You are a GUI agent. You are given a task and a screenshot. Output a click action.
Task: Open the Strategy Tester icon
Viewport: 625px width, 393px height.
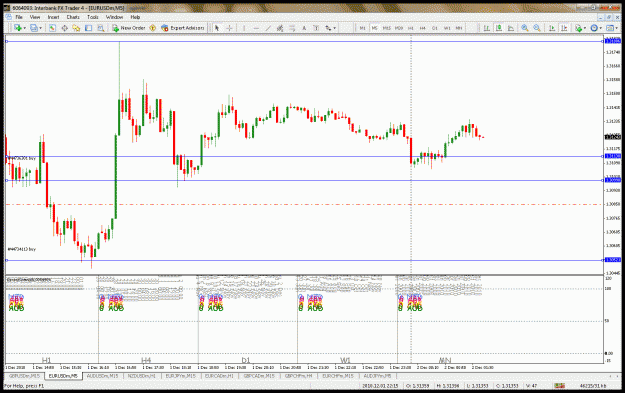coord(101,28)
